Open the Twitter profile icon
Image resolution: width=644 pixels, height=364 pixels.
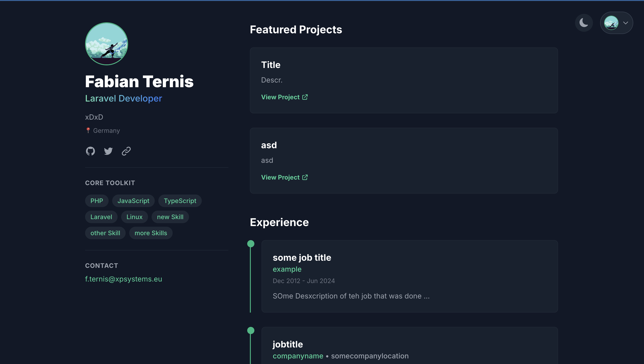(x=108, y=151)
